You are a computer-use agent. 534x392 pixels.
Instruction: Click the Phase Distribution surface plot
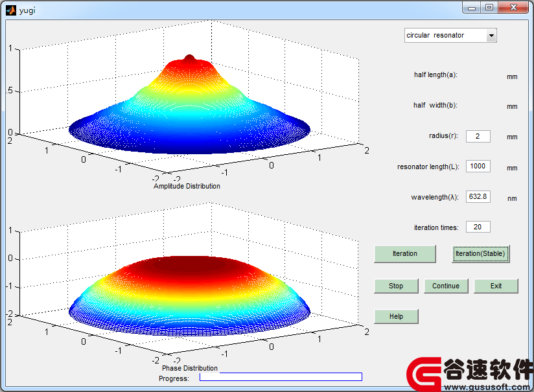pos(189,295)
